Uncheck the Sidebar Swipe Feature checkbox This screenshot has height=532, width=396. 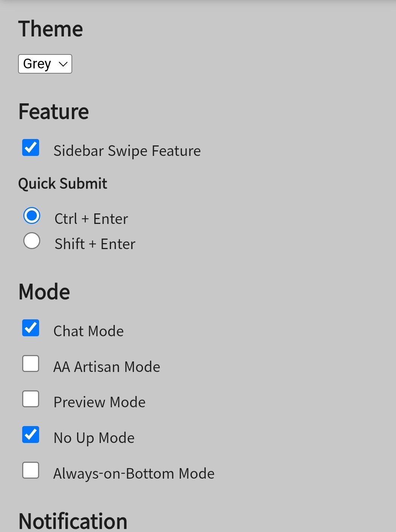pyautogui.click(x=31, y=148)
